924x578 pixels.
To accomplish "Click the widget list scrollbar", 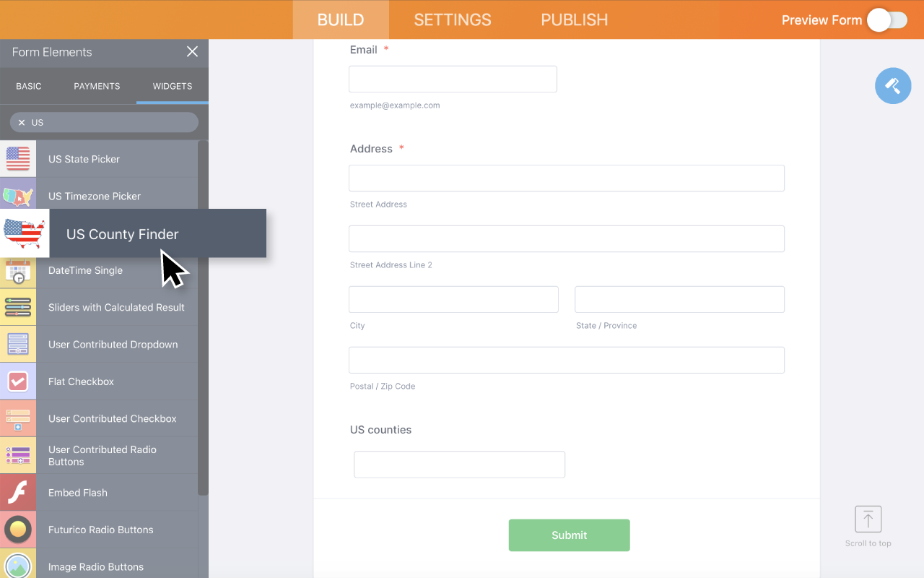I will [x=203, y=318].
